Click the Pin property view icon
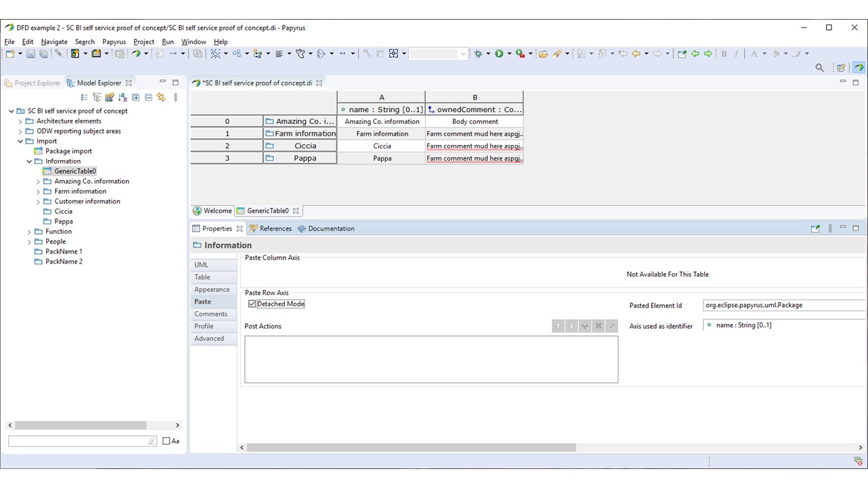 [816, 228]
